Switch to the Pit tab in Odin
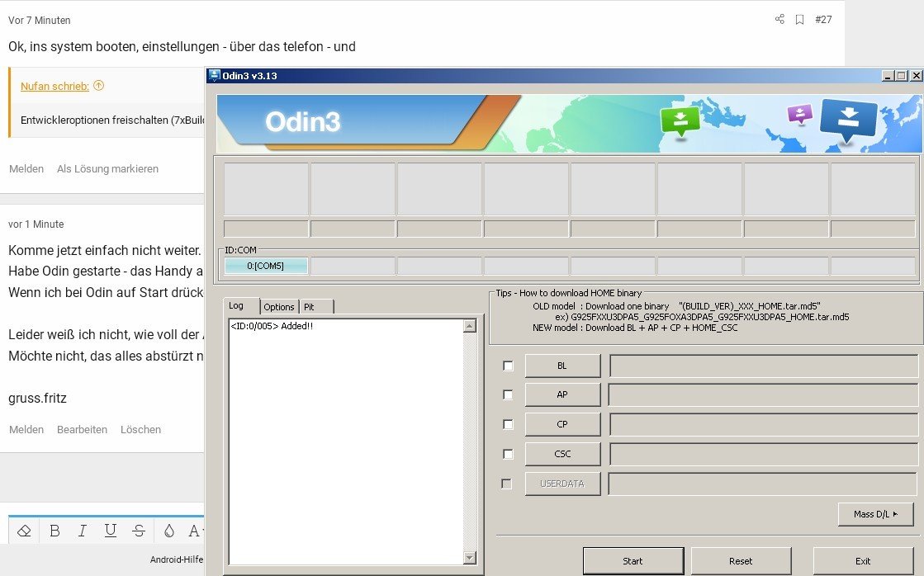Viewport: 924px width, 576px height. (310, 307)
